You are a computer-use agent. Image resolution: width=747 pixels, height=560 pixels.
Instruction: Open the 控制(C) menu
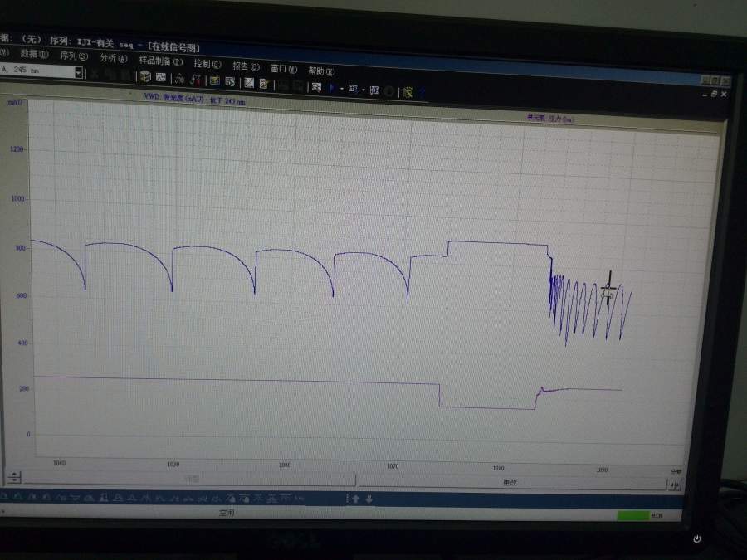point(207,64)
